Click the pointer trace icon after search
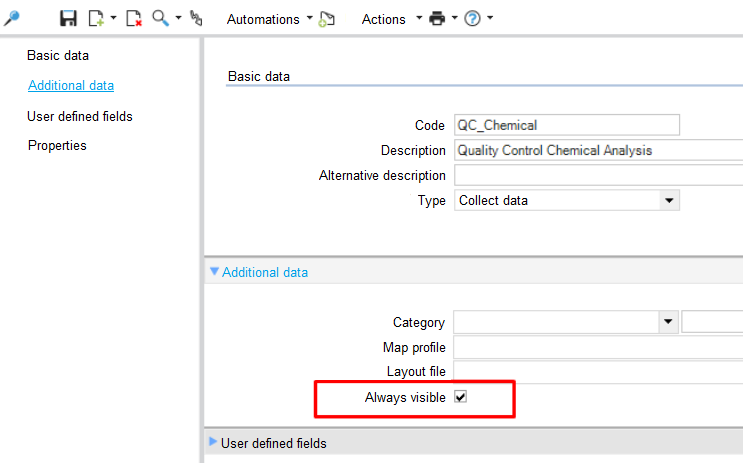This screenshot has height=463, width=743. click(x=196, y=18)
